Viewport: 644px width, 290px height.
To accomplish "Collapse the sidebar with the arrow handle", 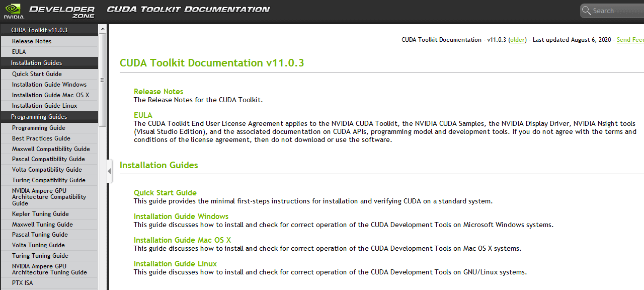I will click(109, 171).
